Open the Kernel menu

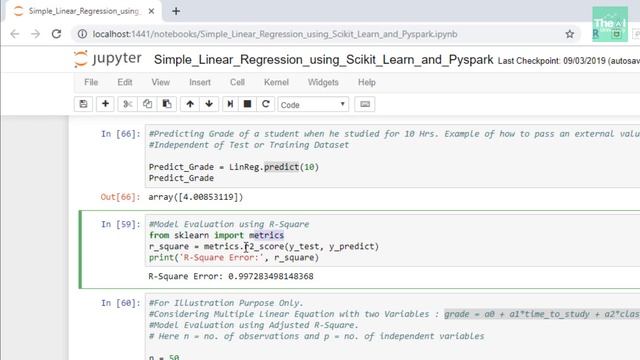276,82
